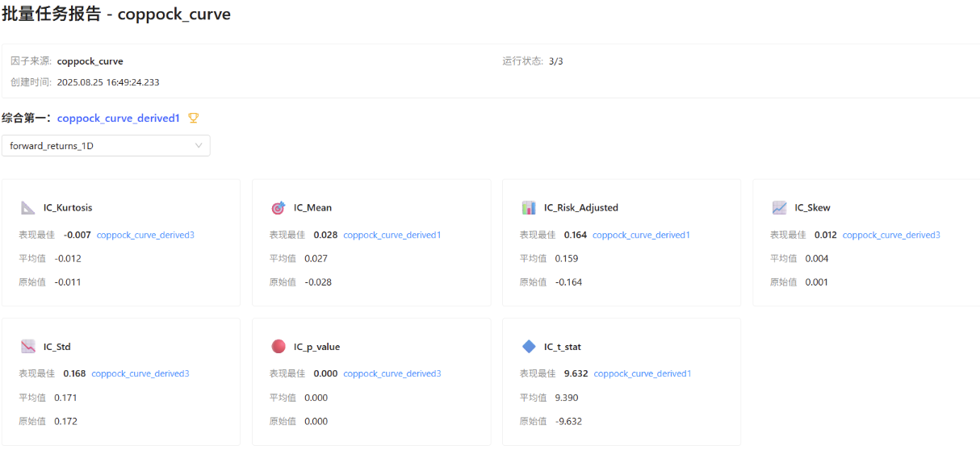Open coppock_curve_derived3 link in IC_p_value card

[x=392, y=373]
